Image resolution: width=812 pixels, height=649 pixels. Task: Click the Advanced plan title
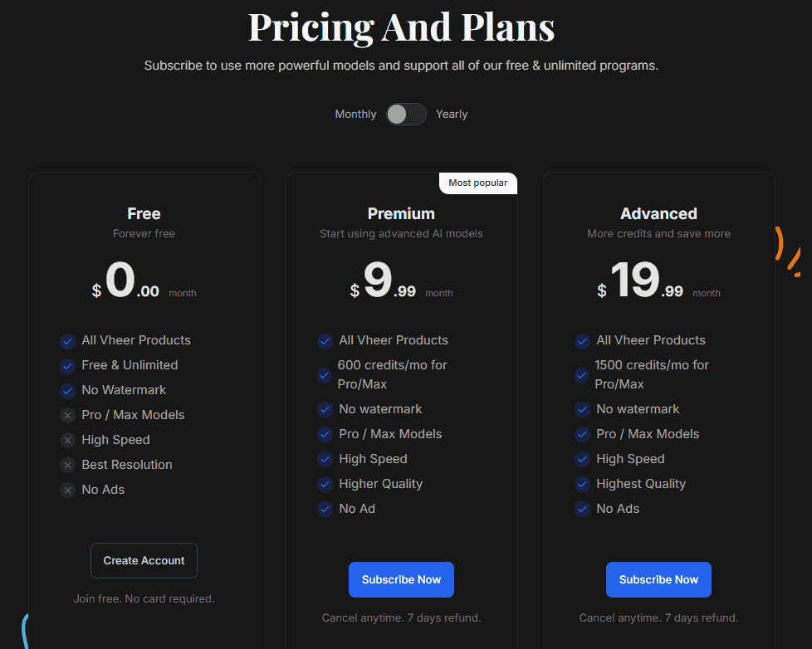[658, 213]
